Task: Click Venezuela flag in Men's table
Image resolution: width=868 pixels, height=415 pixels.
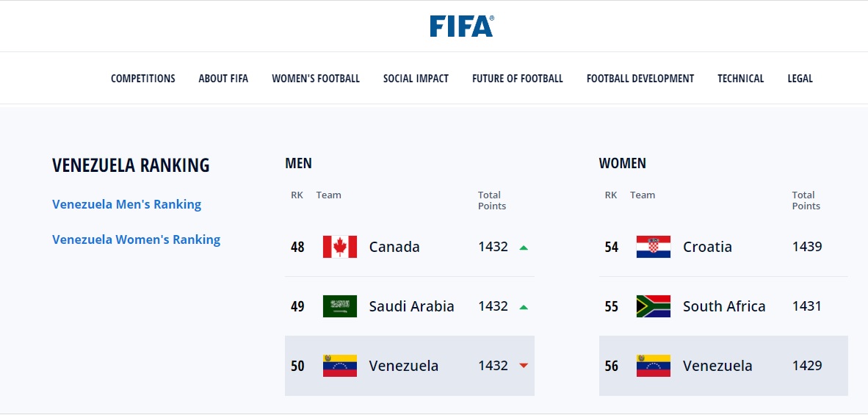Action: 340,366
